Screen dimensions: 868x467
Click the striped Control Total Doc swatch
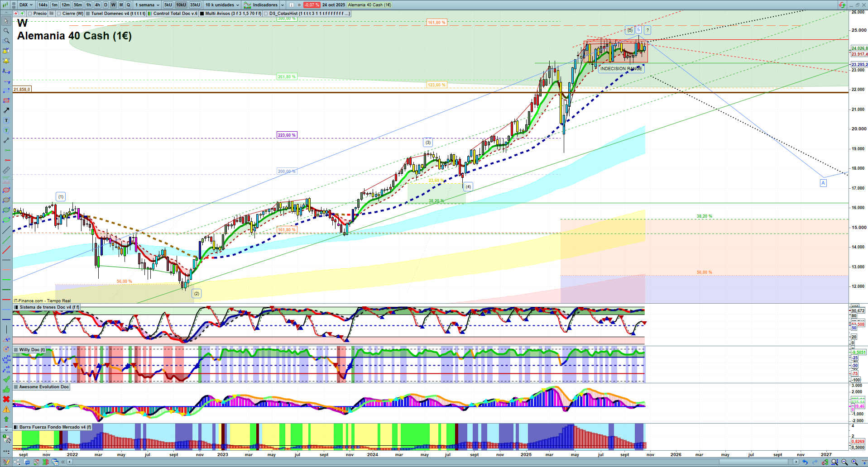point(150,14)
